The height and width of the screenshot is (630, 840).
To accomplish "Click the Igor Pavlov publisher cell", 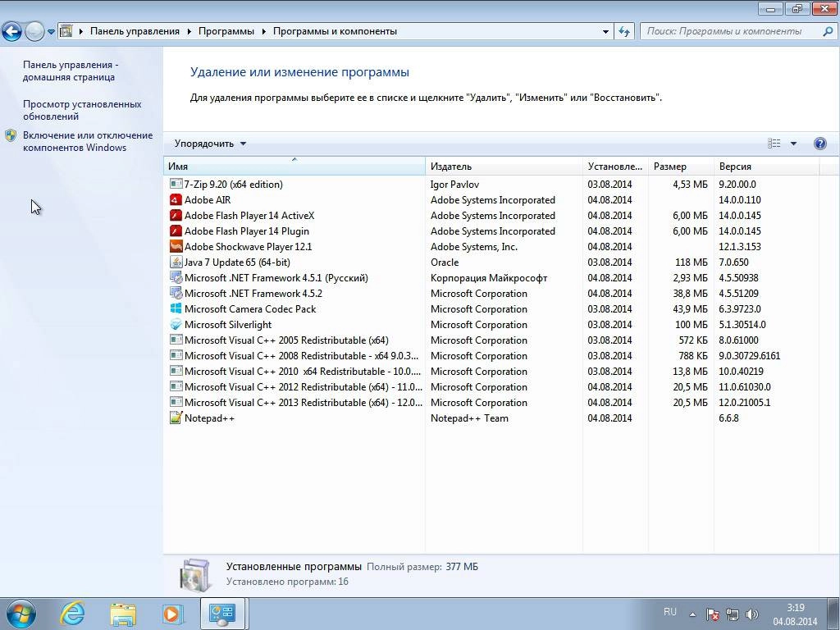I will pos(454,184).
